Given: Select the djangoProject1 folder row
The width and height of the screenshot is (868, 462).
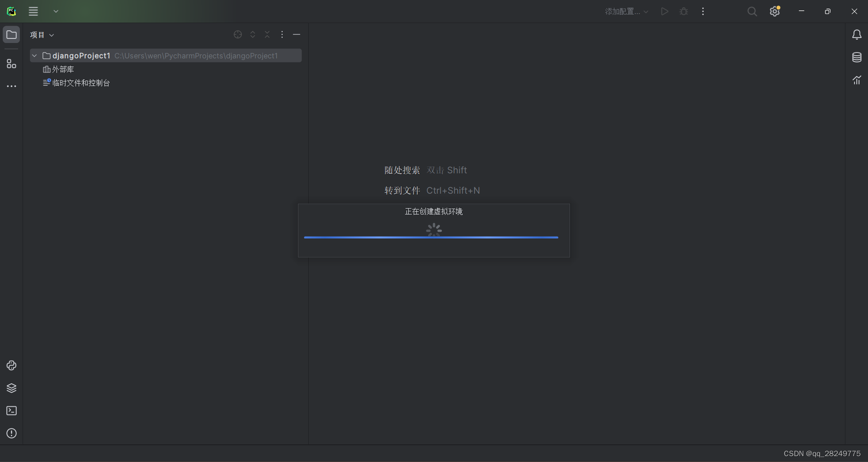Looking at the screenshot, I should point(166,56).
